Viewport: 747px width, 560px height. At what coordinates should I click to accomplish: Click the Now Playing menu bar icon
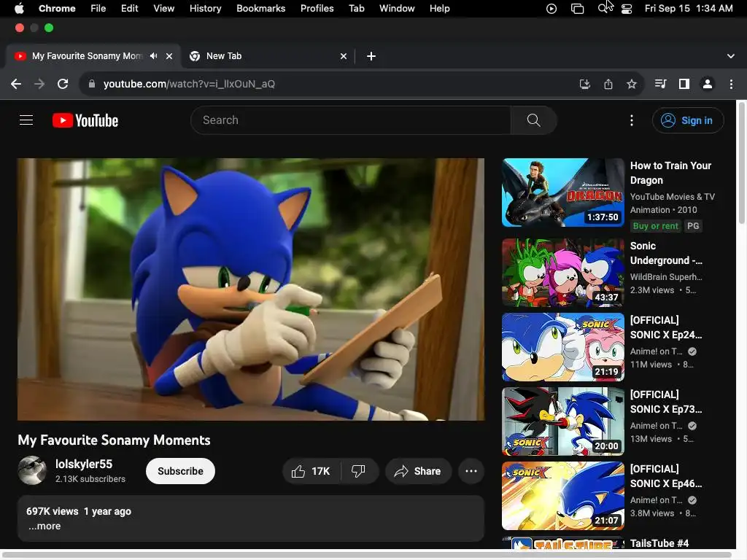click(551, 9)
